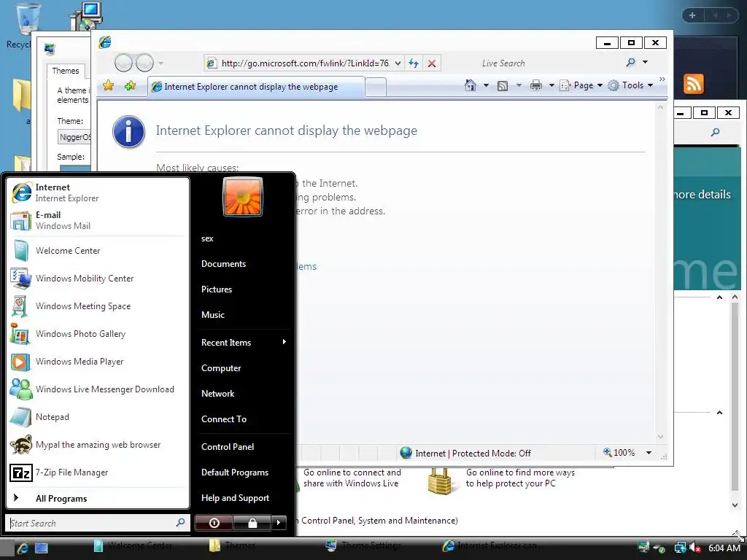
Task: Click the IE Favorites Center star icon
Action: click(109, 86)
